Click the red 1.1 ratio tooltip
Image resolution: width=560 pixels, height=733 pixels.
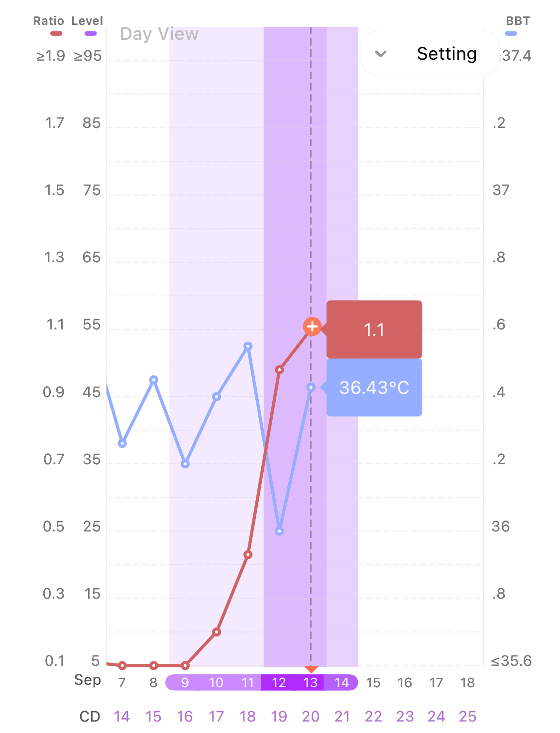pos(374,329)
